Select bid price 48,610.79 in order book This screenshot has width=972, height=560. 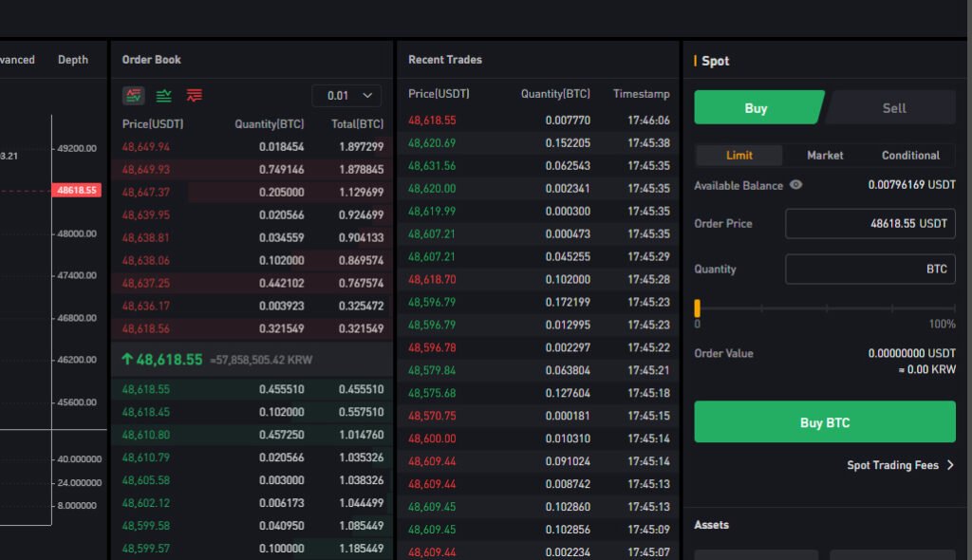click(x=145, y=457)
